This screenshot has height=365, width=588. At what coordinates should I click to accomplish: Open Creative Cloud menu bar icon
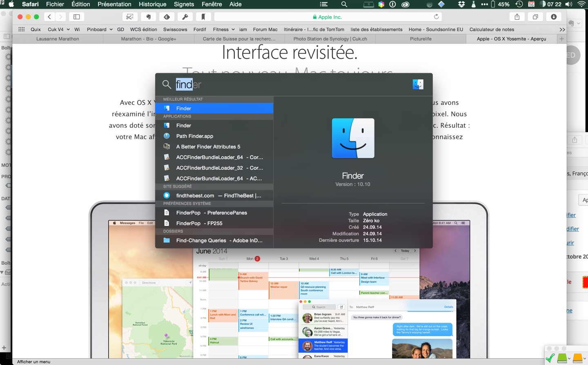(x=405, y=4)
